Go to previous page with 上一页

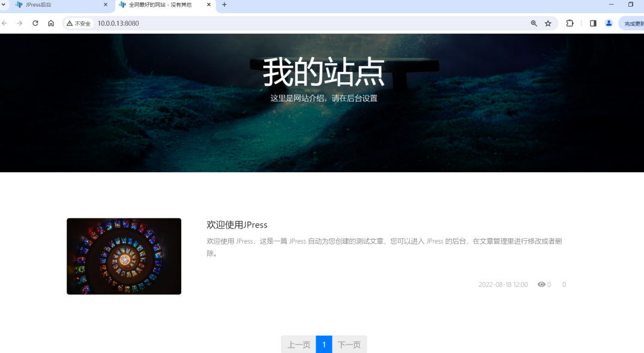tap(298, 345)
